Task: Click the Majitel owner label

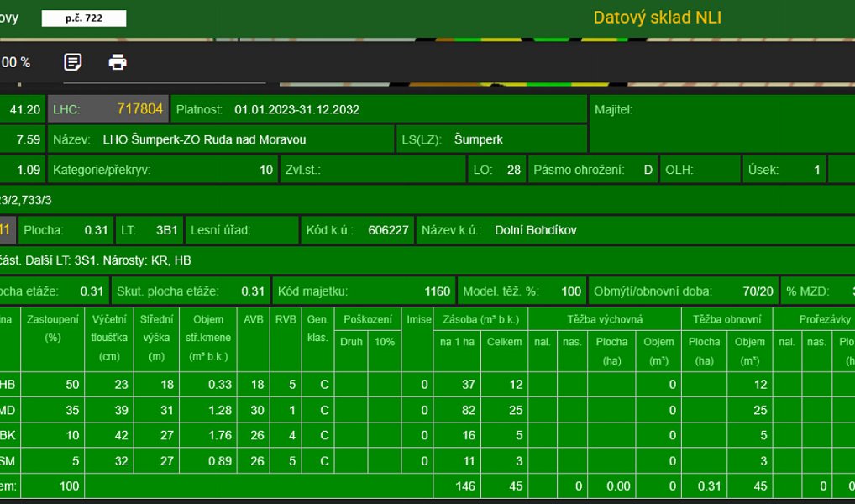Action: click(x=613, y=110)
